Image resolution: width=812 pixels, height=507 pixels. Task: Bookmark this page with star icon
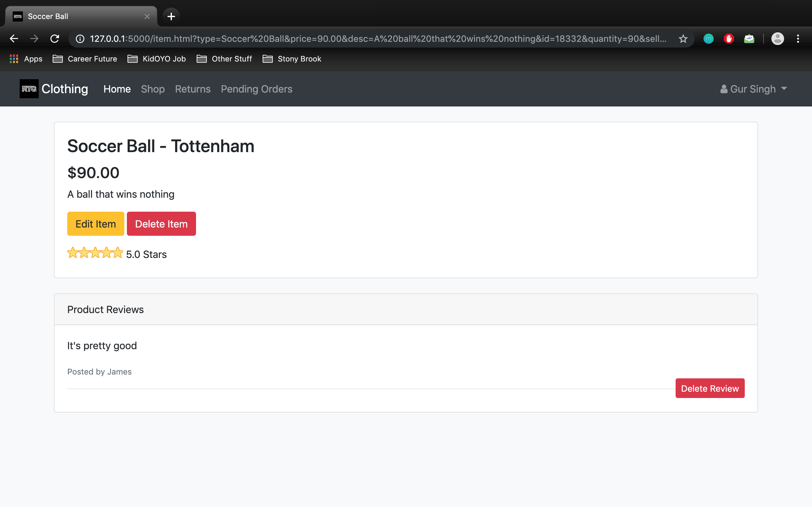pyautogui.click(x=683, y=39)
